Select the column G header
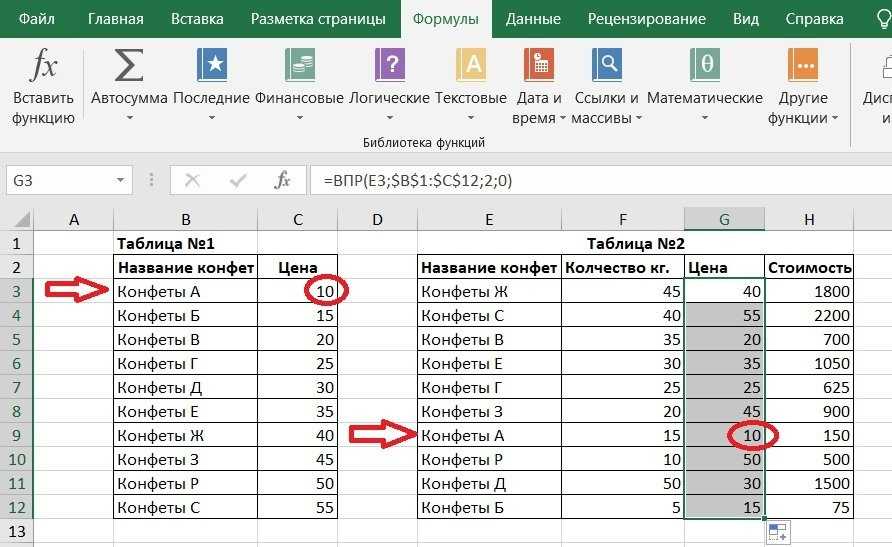 724,219
